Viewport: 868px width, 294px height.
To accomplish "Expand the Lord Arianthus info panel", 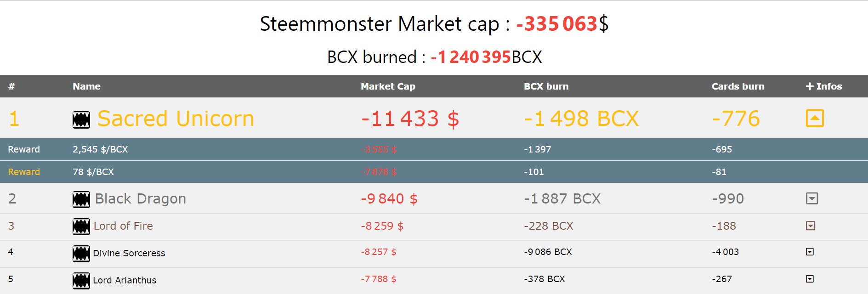I will [811, 278].
